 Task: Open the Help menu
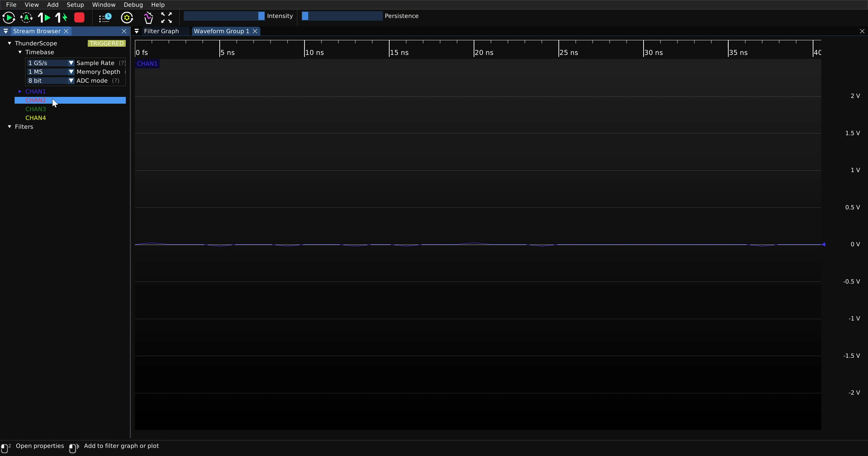coord(158,5)
